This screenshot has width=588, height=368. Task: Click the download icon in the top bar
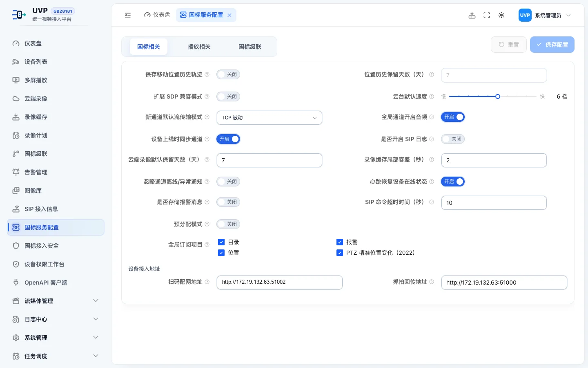472,15
